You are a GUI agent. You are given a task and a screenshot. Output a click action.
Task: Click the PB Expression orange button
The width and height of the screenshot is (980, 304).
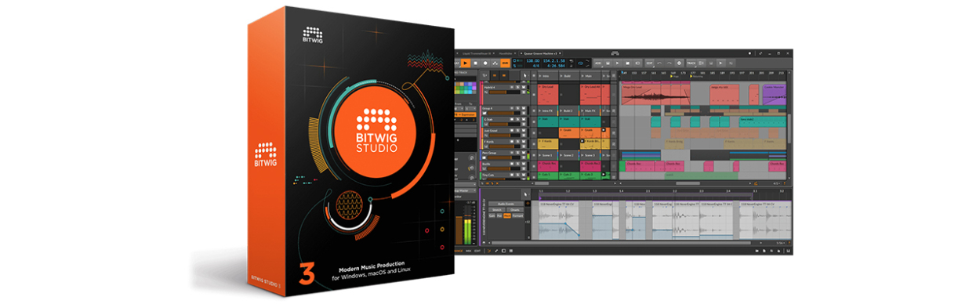[465, 114]
